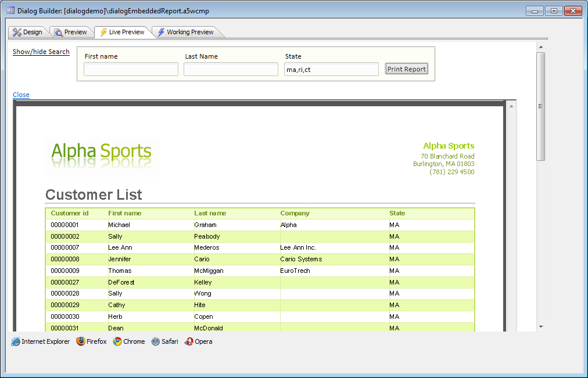The height and width of the screenshot is (378, 588).
Task: Click the State column header in report
Action: pyautogui.click(x=397, y=213)
